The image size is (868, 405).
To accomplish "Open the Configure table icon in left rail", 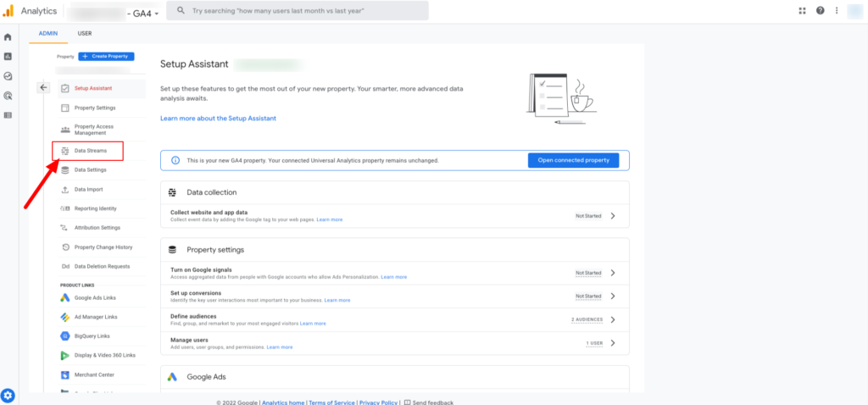I will tap(8, 115).
